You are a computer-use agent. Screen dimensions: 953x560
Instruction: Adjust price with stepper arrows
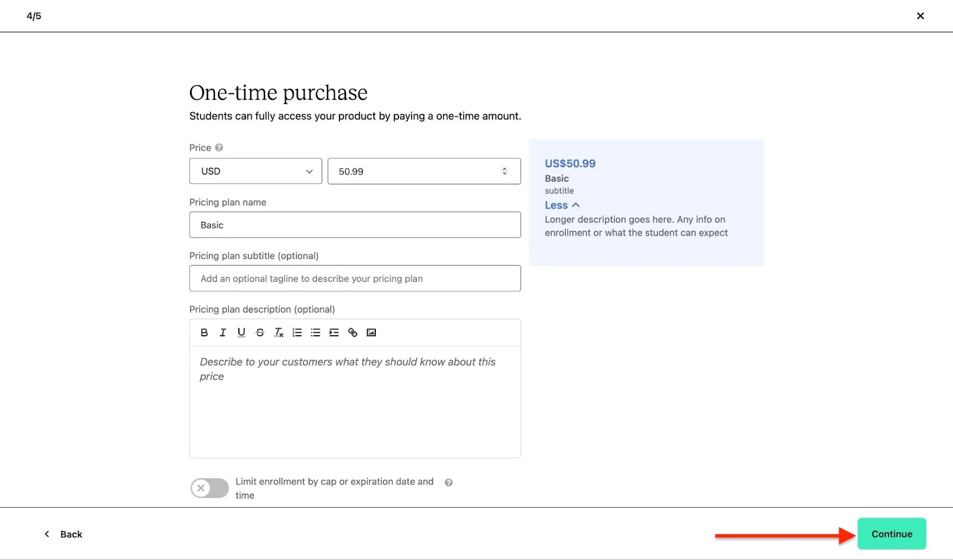click(504, 171)
